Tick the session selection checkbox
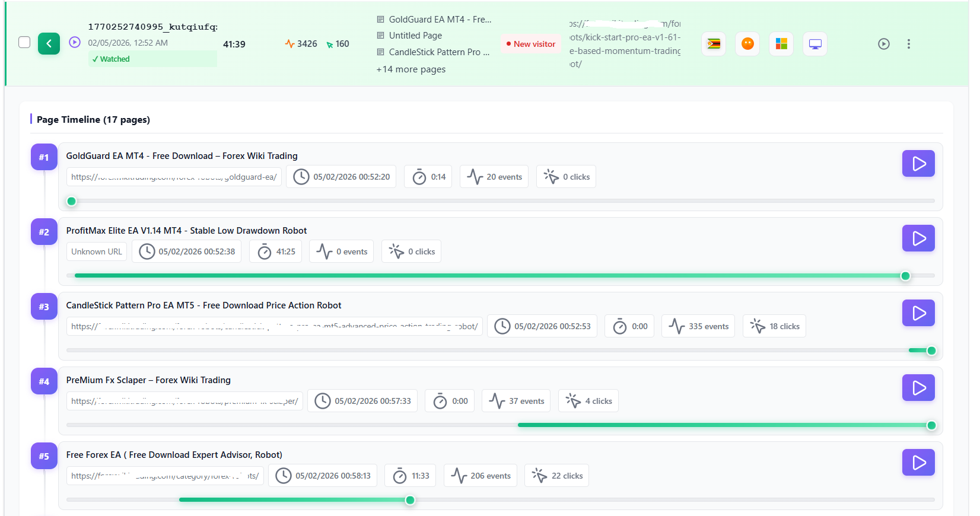 point(24,42)
